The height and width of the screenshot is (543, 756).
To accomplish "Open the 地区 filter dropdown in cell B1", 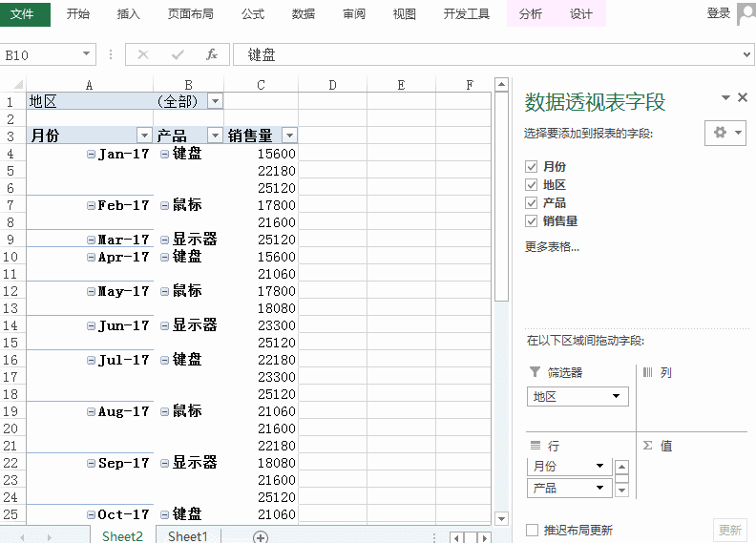I will coord(215,101).
